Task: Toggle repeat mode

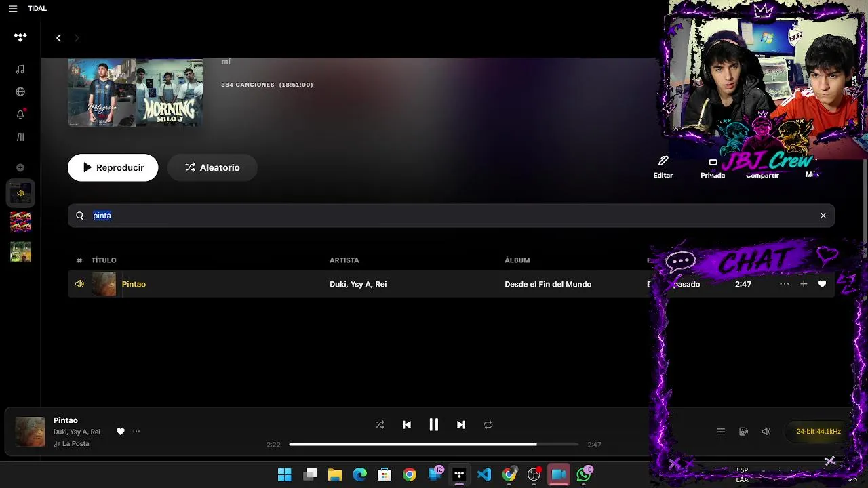Action: click(x=488, y=425)
